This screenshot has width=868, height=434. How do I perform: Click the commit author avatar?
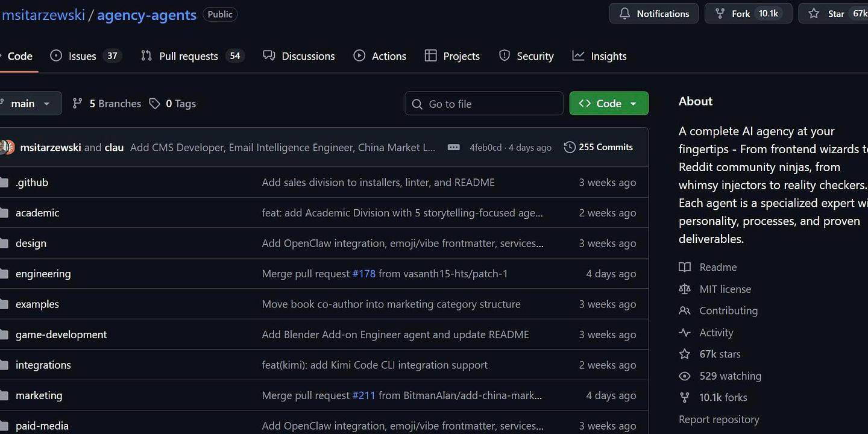[7, 147]
